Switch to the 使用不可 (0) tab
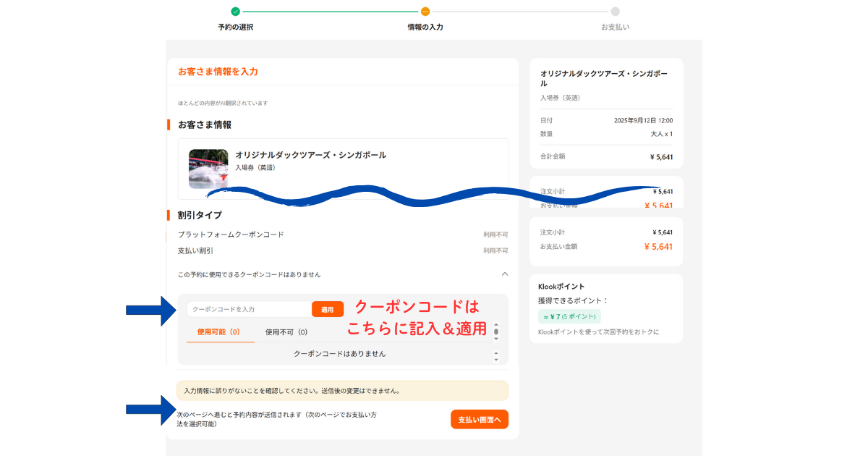This screenshot has width=868, height=456. (286, 332)
